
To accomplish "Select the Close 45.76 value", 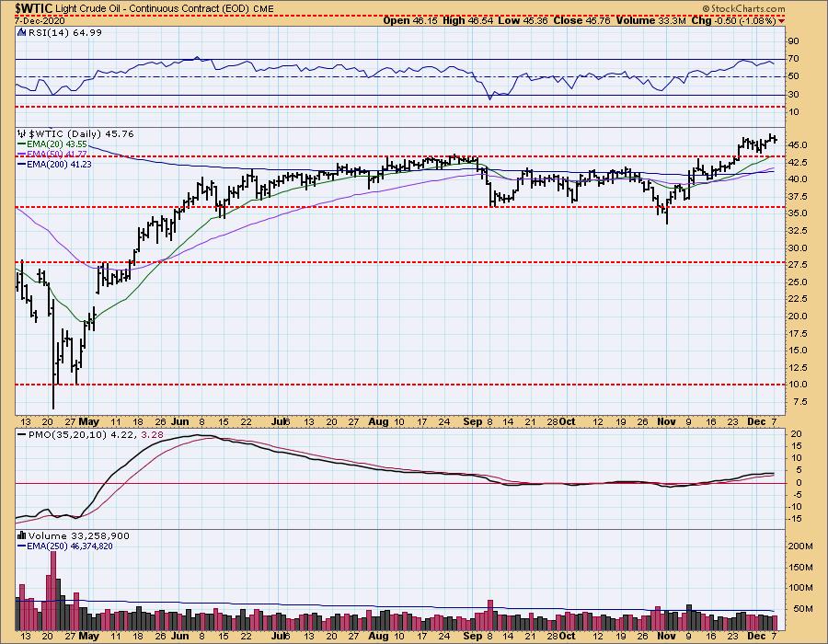I will pos(582,20).
